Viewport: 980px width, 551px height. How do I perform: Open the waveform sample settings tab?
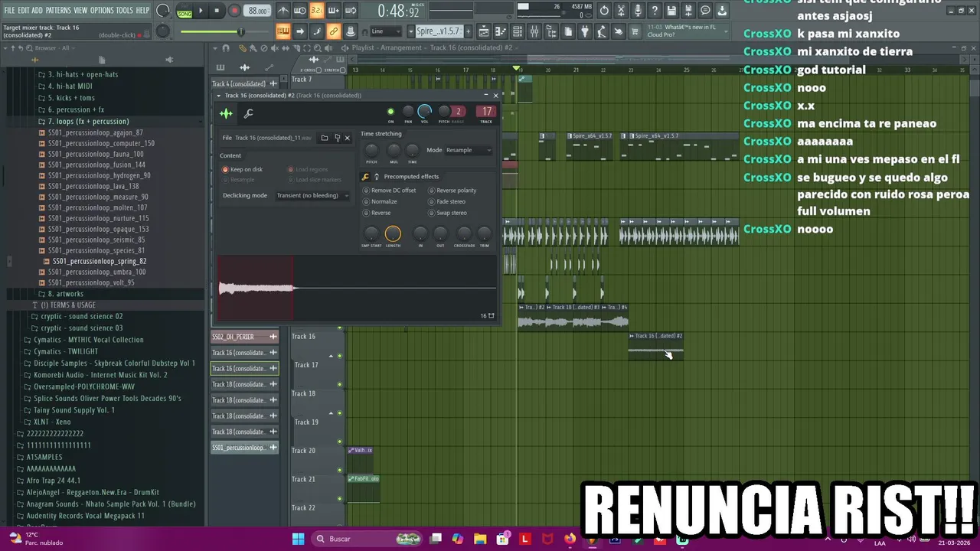tap(227, 114)
